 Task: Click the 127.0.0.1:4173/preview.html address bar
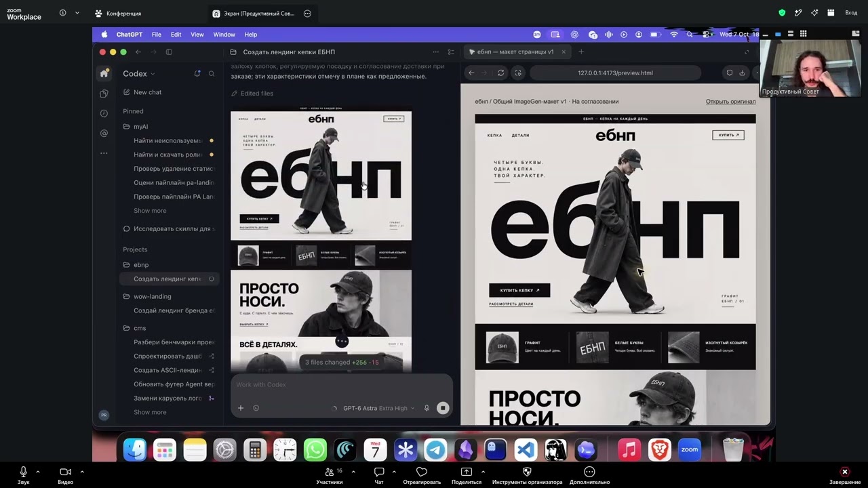[x=615, y=73]
